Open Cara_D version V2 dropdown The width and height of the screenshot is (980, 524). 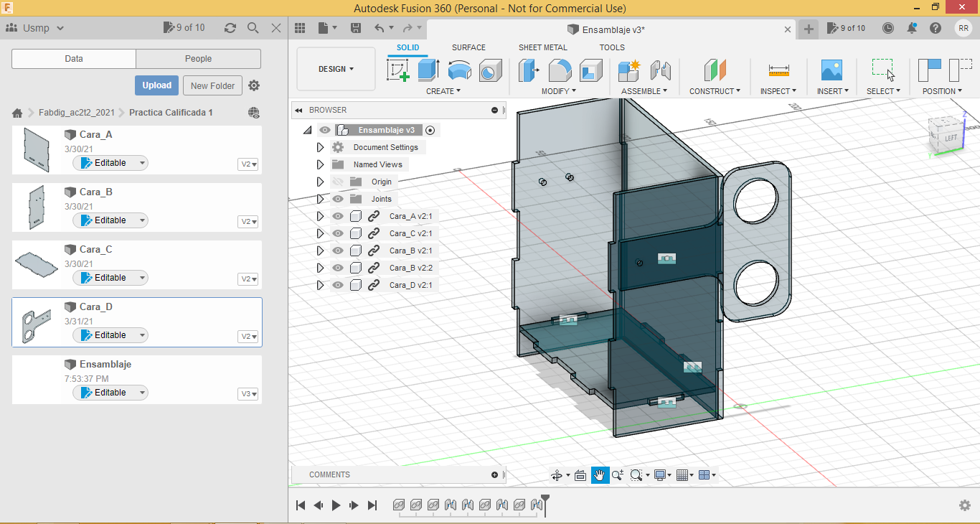pos(249,337)
